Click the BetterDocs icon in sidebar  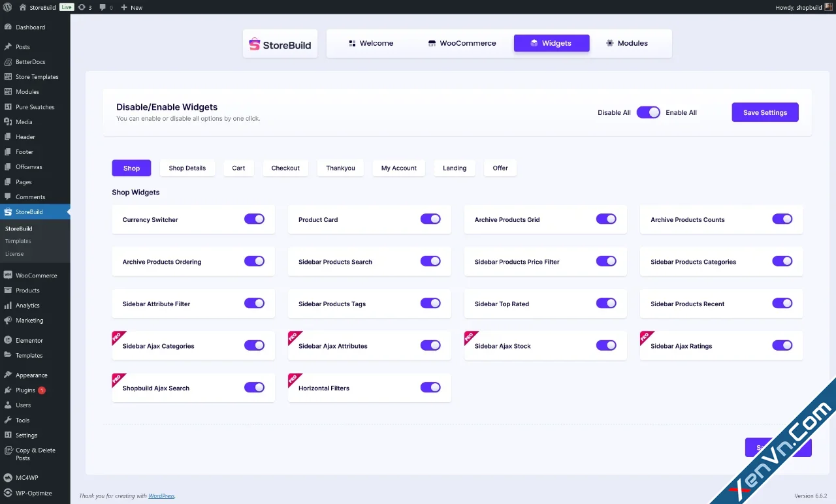point(8,62)
